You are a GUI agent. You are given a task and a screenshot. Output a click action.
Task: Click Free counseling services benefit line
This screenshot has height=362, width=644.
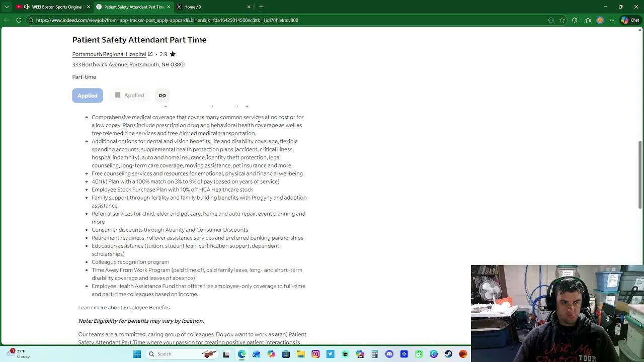tap(197, 173)
